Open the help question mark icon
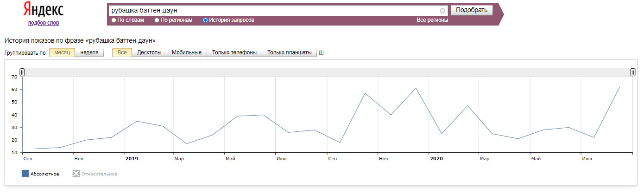This screenshot has height=195, width=644. pyautogui.click(x=321, y=53)
